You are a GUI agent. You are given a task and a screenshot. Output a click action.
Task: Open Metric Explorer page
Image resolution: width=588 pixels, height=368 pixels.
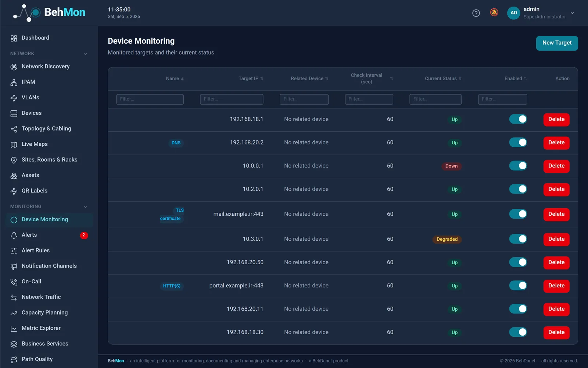click(x=49, y=328)
